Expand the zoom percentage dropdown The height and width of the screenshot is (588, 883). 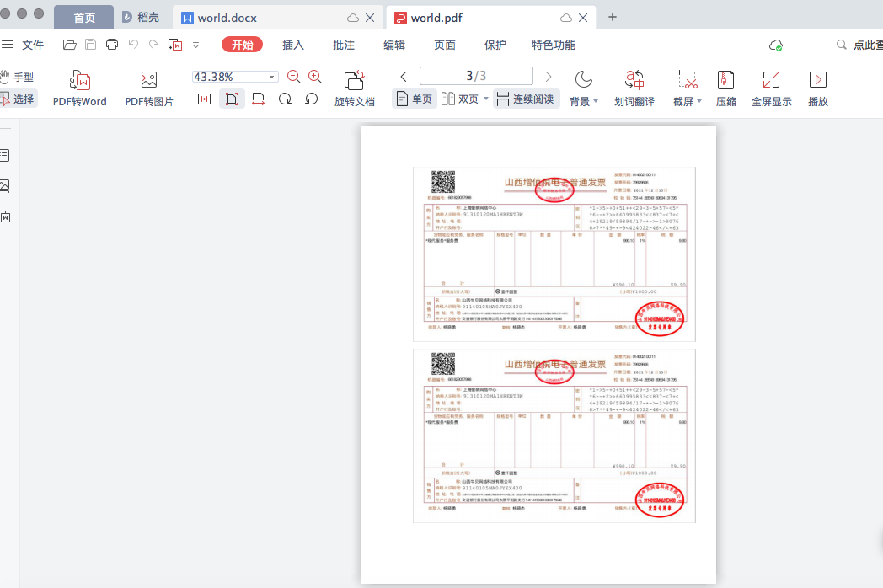coord(271,76)
